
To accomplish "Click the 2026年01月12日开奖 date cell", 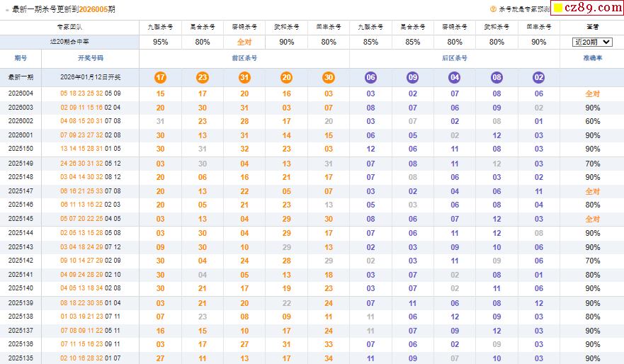I will point(91,77).
